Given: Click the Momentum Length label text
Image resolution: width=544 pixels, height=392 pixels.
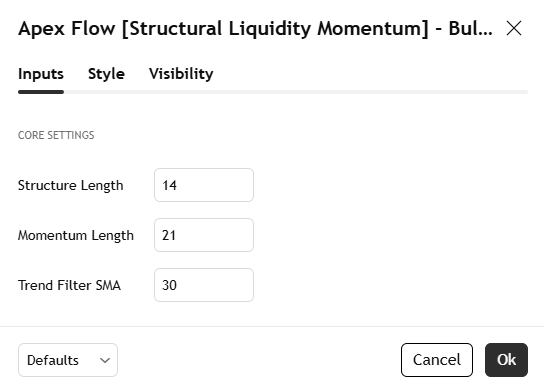Looking at the screenshot, I should 76,236.
